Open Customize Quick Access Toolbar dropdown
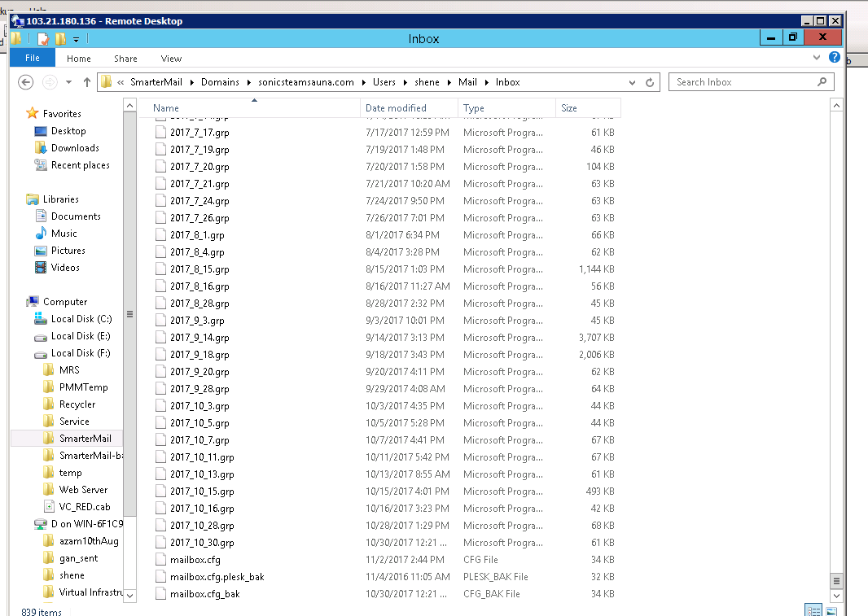The height and width of the screenshot is (616, 868). [77, 39]
